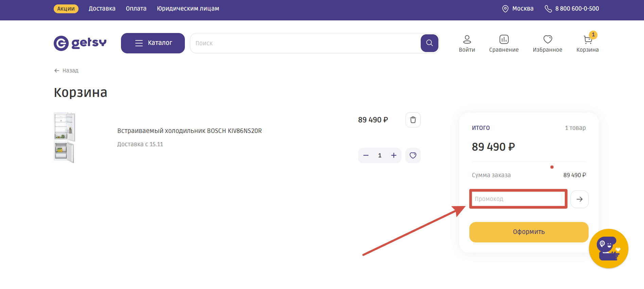Open the Сравнение comparison icon
Image resolution: width=644 pixels, height=289 pixels.
[x=504, y=44]
